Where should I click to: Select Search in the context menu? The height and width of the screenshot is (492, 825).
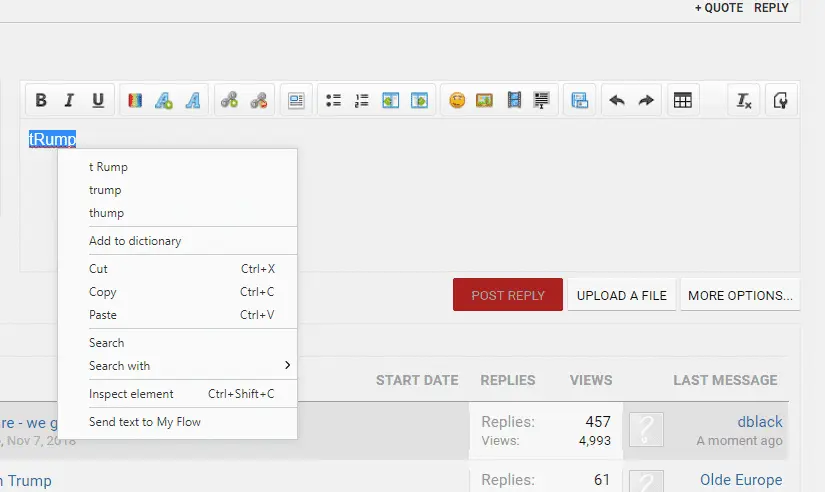point(177,343)
